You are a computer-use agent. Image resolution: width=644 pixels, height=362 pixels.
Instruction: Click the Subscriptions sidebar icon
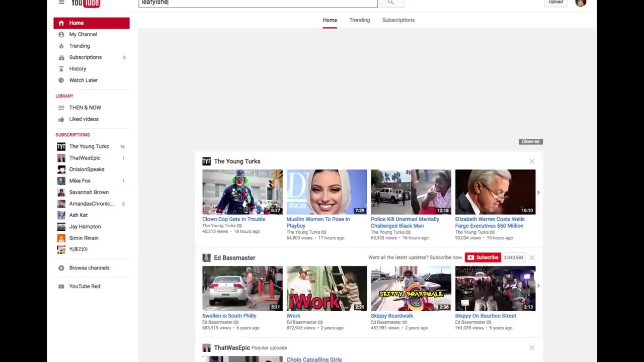click(61, 57)
